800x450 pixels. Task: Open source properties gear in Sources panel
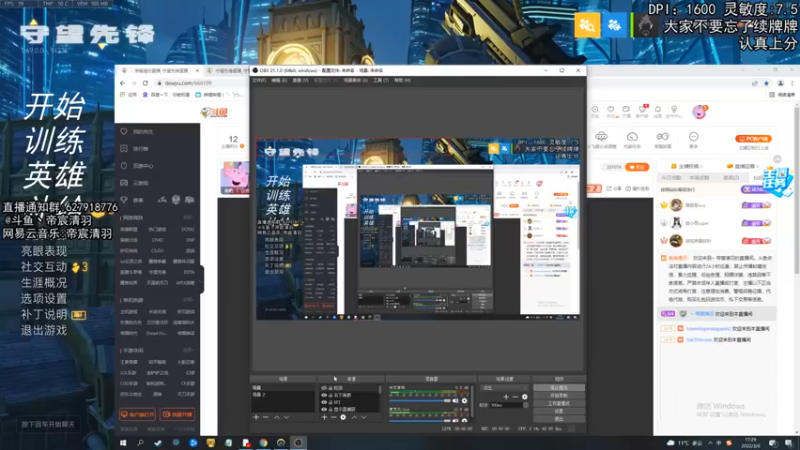coord(343,417)
